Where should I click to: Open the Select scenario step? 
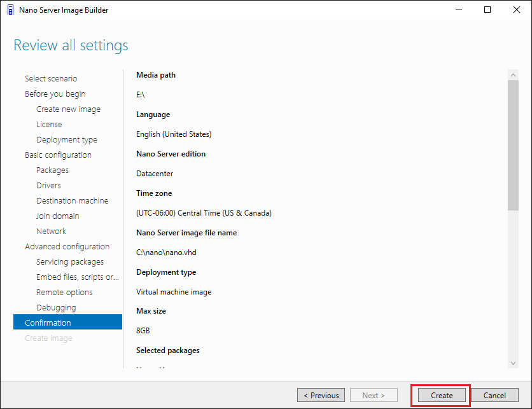click(51, 79)
